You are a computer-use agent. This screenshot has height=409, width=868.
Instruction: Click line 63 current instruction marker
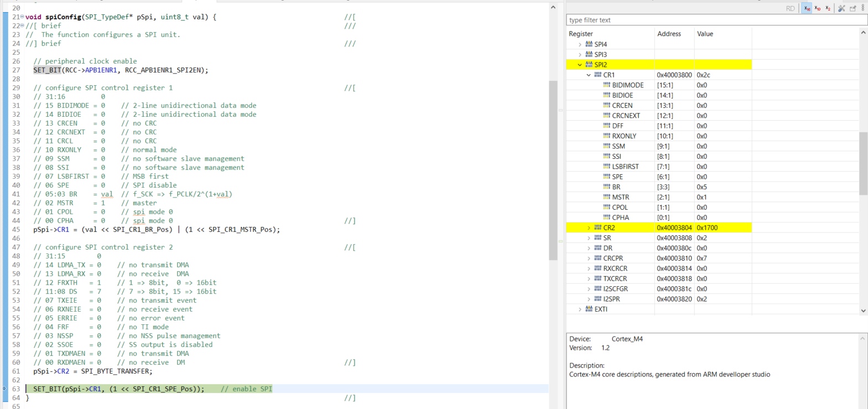[x=5, y=389]
